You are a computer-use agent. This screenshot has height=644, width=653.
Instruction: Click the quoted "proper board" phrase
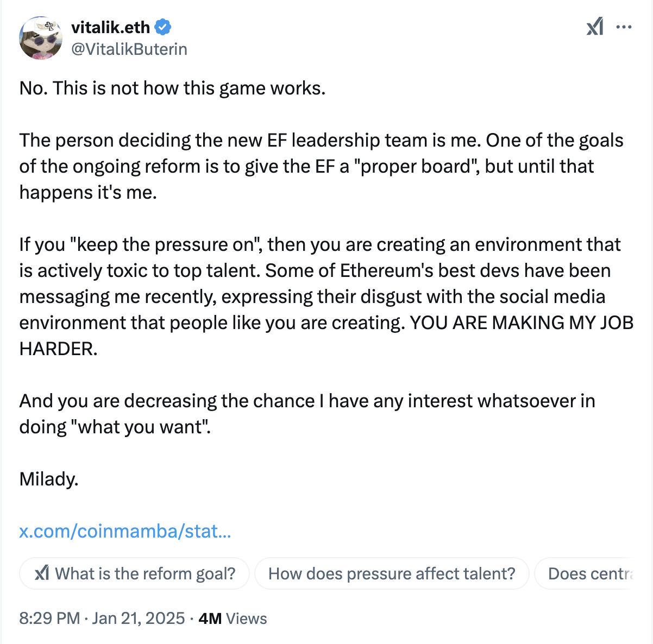click(415, 166)
